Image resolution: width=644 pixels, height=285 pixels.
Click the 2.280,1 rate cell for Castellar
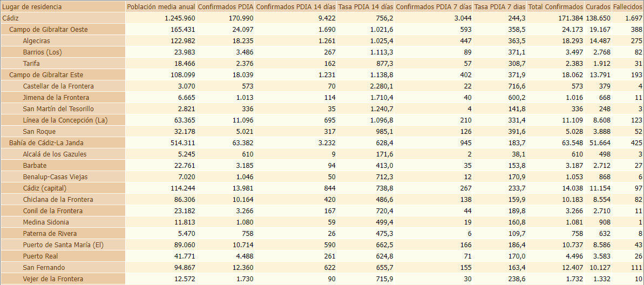(381, 86)
